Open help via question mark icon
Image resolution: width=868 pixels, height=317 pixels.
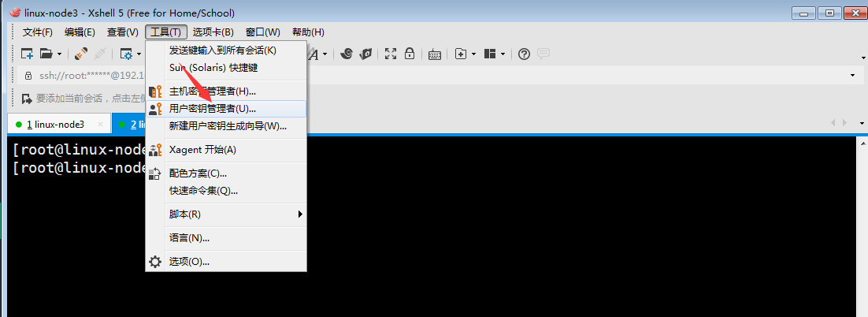coord(524,54)
